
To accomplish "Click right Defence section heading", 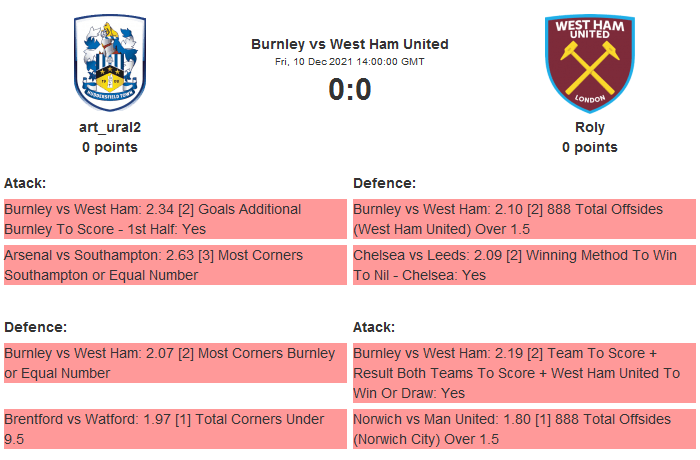I will click(x=385, y=183).
